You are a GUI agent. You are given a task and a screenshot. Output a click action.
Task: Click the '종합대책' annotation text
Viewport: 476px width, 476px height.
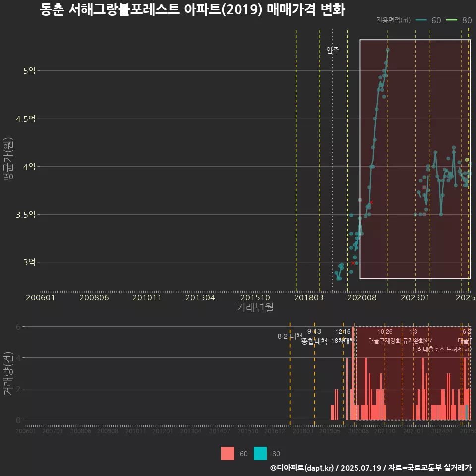click(314, 341)
